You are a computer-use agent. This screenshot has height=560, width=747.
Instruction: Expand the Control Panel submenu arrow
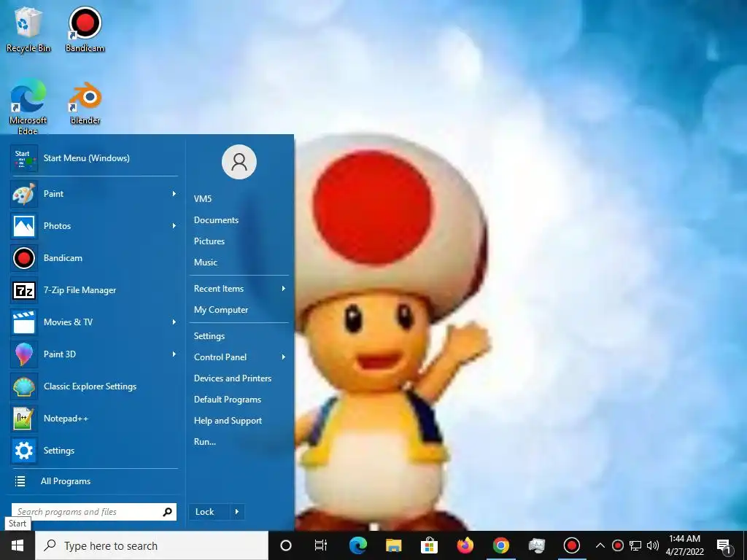tap(284, 357)
